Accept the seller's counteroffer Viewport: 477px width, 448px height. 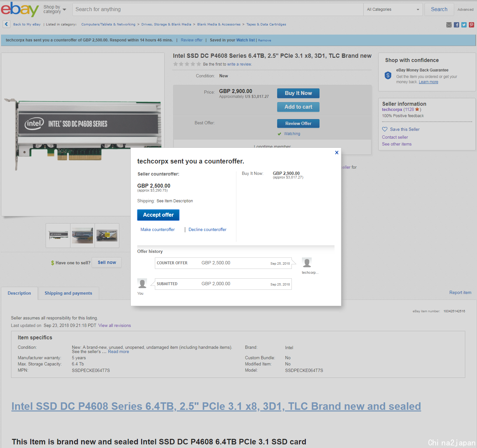pyautogui.click(x=158, y=215)
